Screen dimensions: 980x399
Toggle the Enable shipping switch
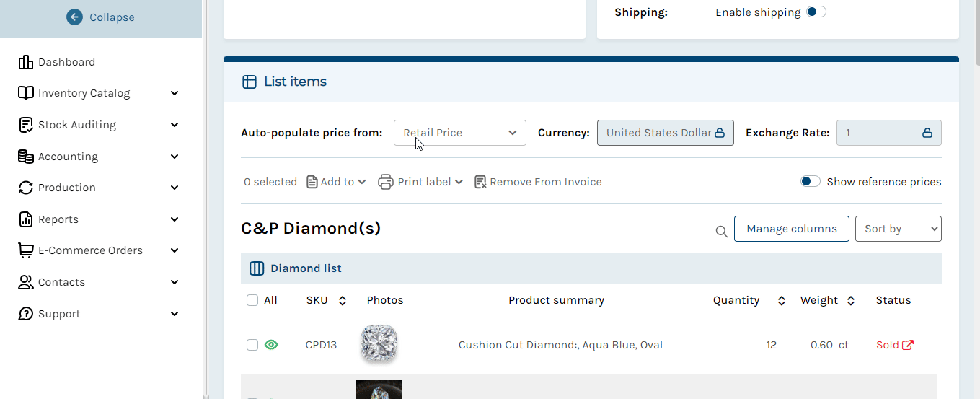pos(816,12)
